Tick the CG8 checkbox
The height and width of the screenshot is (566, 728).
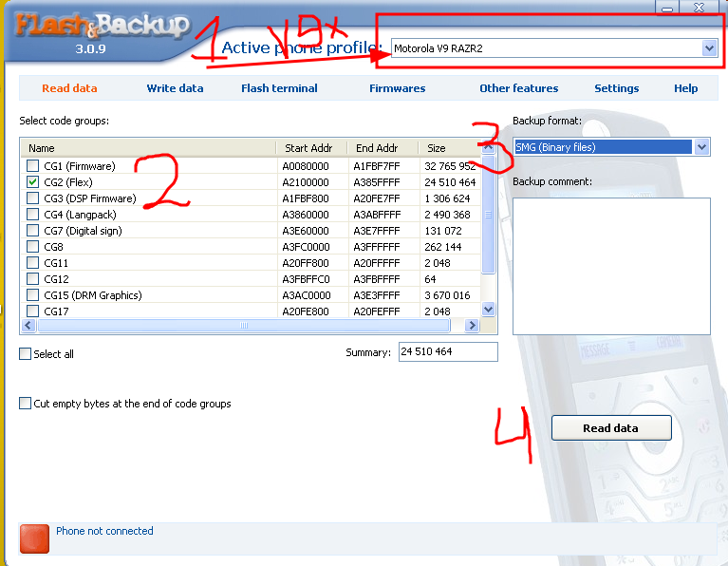[x=32, y=247]
